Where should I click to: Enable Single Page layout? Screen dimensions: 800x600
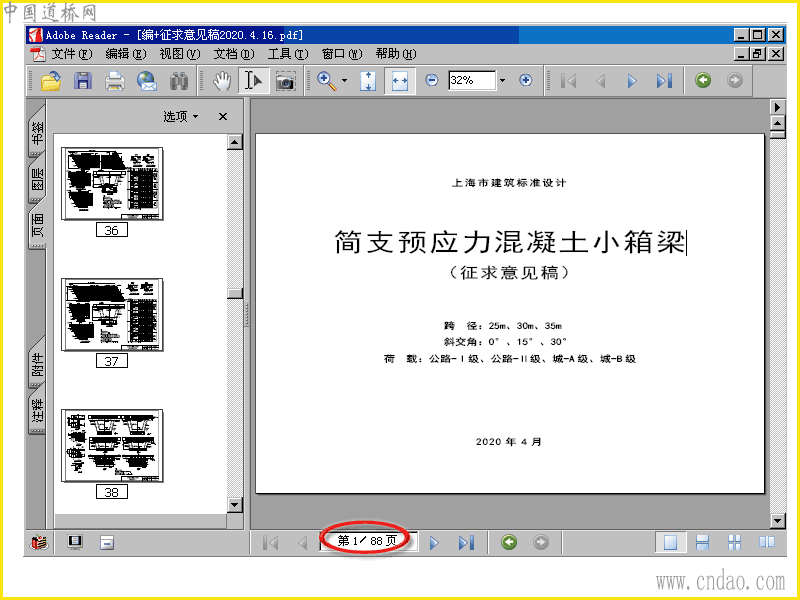(x=670, y=542)
